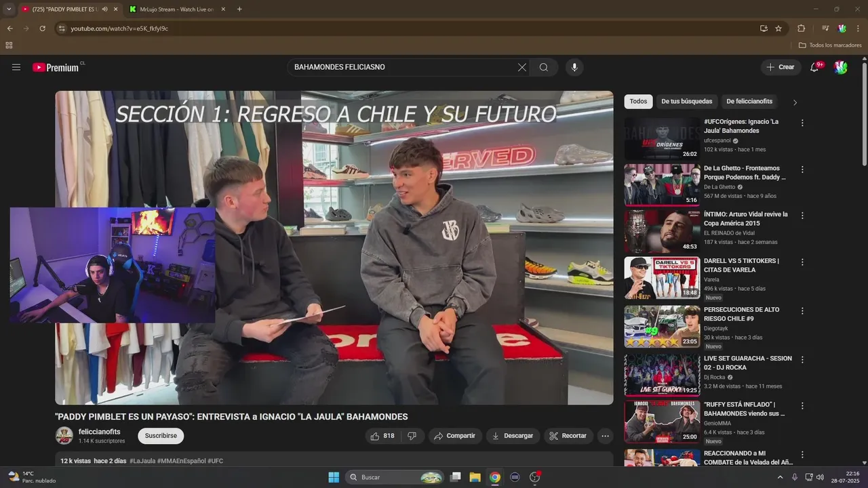Open RUFFY ESTÁ INFLADO video thumbnail

662,422
